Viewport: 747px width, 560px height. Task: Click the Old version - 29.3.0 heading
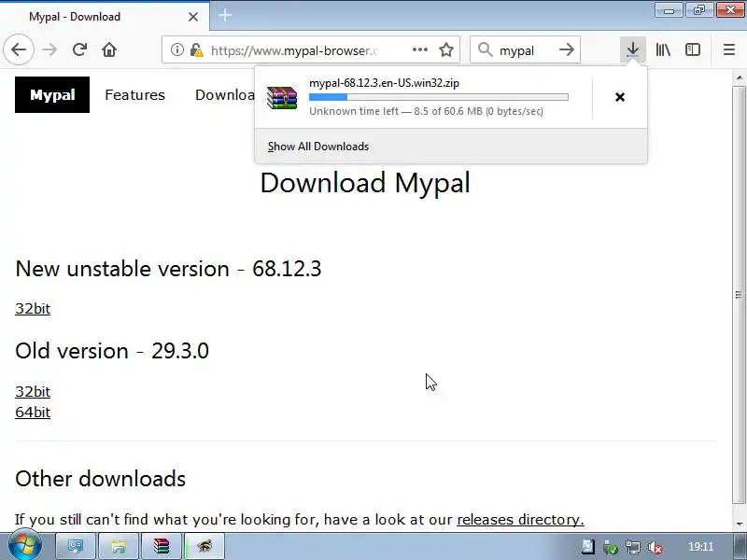112,351
